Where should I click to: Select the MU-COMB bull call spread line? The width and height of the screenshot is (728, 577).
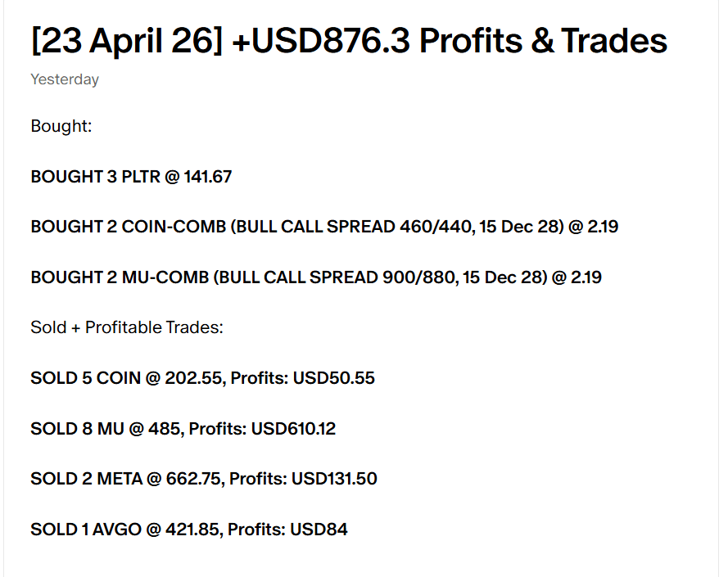[x=316, y=277]
